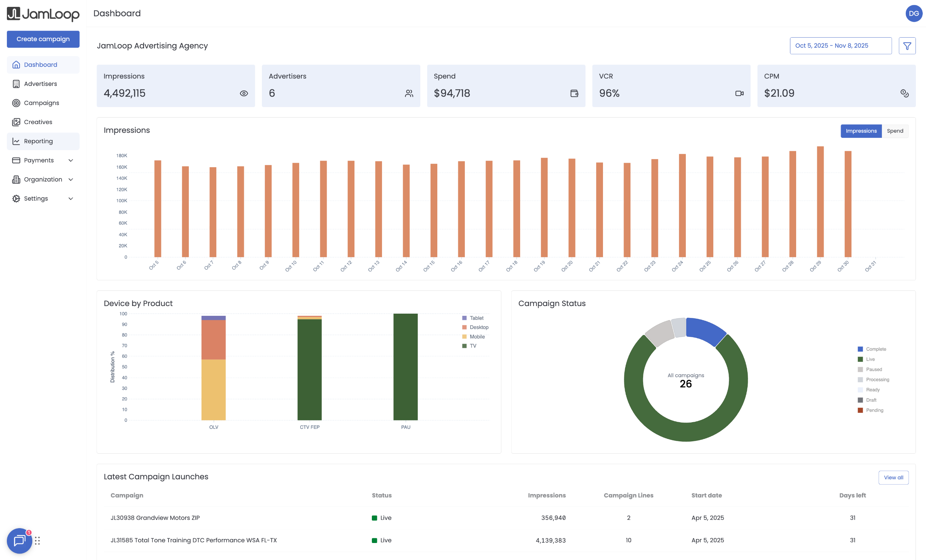The image size is (926, 560).
Task: Click the video camera icon in VCR card
Action: (x=739, y=93)
